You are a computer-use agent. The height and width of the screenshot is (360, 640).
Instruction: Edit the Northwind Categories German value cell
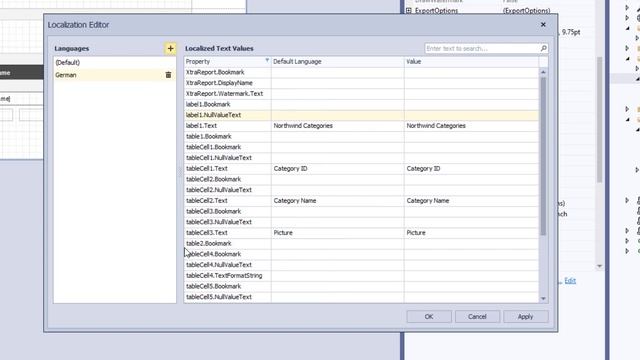click(471, 126)
